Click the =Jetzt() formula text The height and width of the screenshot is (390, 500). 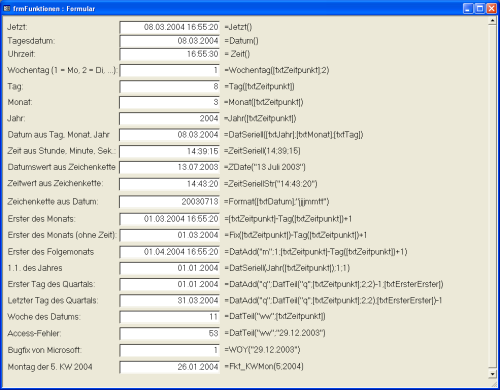coord(238,27)
